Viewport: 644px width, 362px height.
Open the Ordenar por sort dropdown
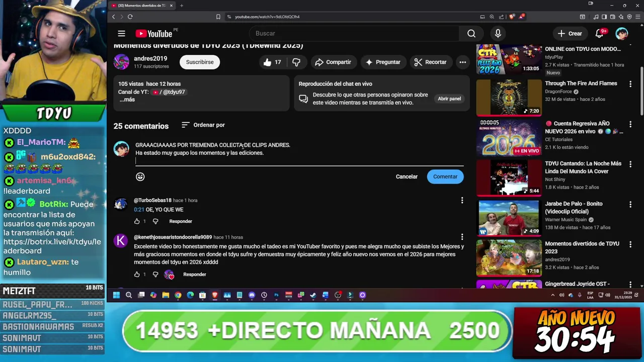click(203, 125)
